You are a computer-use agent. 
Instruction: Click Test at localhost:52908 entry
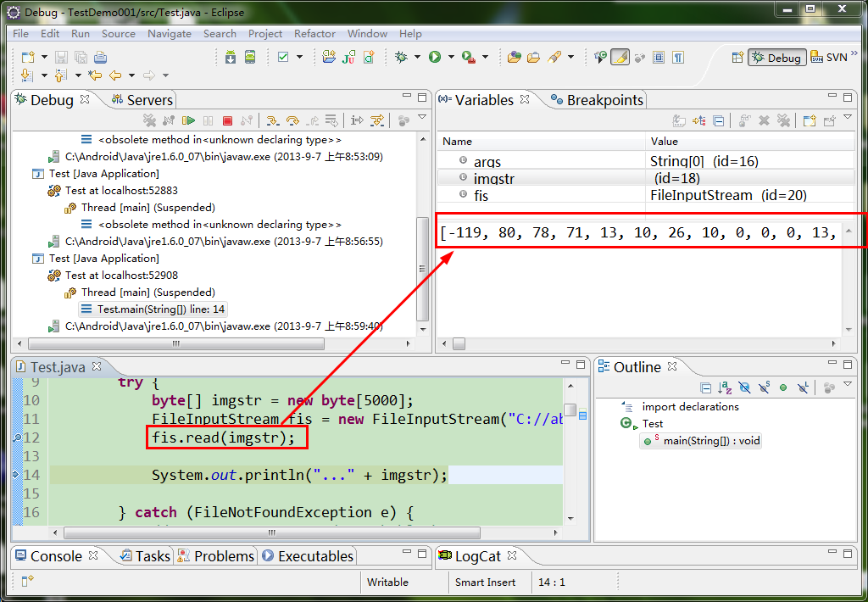pos(114,276)
